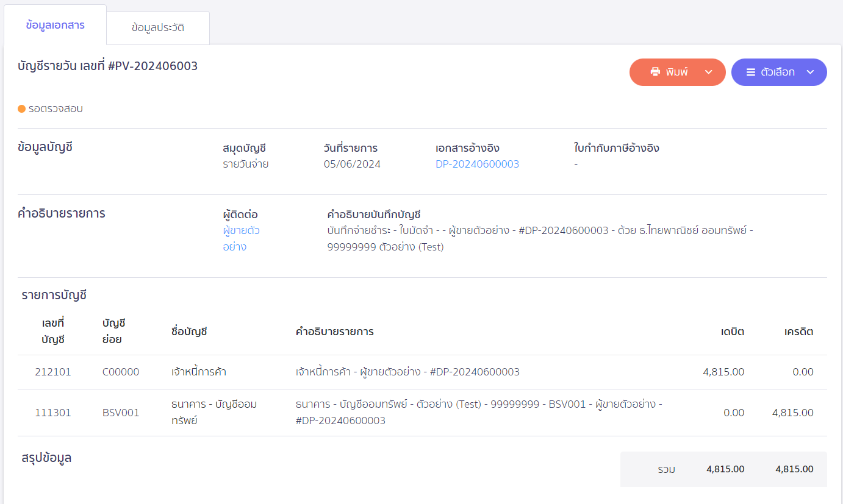
Task: Expand the ตัวเลือก dropdown chevron
Action: (810, 72)
